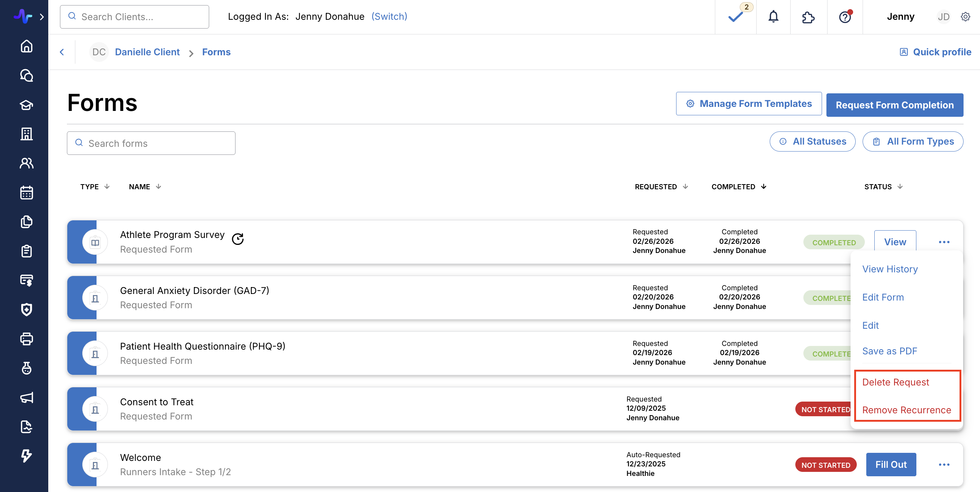Select View History from the context menu
Viewport: 980px width, 492px height.
pyautogui.click(x=890, y=269)
